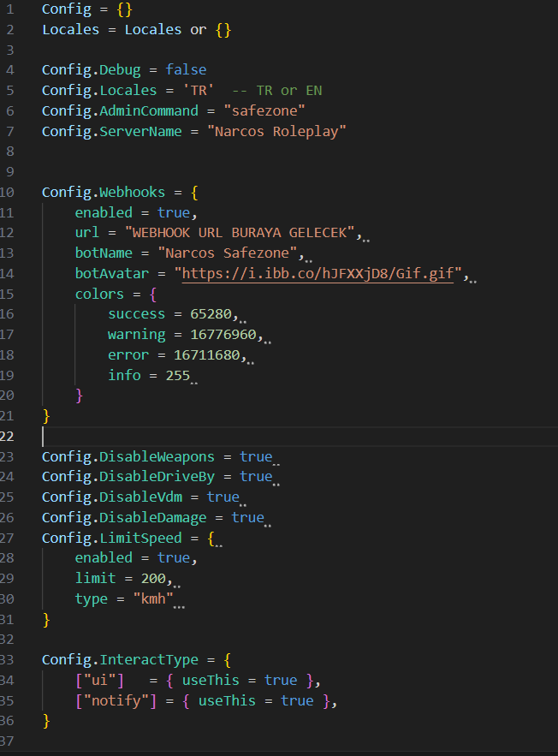Click the Config.DisableDriveBy identifier
The image size is (558, 756).
click(128, 476)
